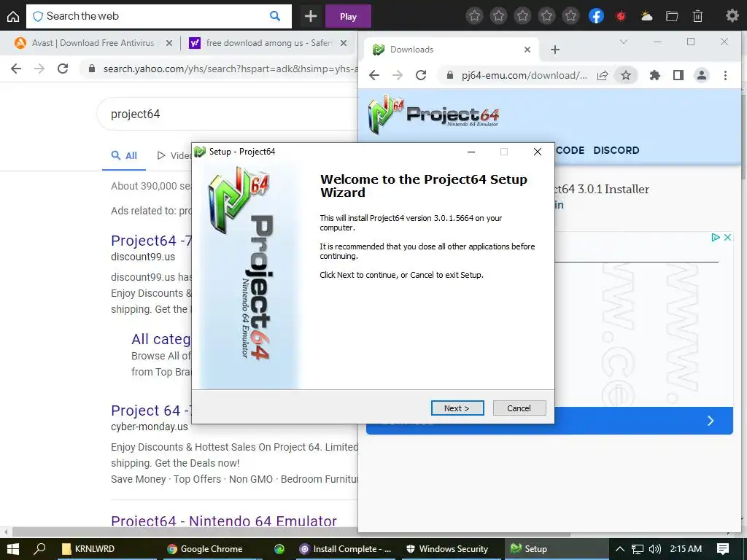The width and height of the screenshot is (747, 560).
Task: Open the All categories sublink
Action: (x=161, y=339)
